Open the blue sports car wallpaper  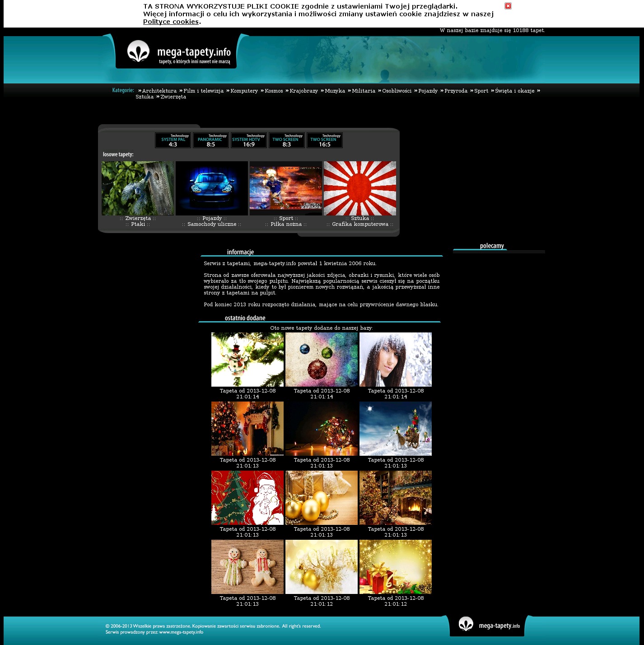tap(212, 188)
